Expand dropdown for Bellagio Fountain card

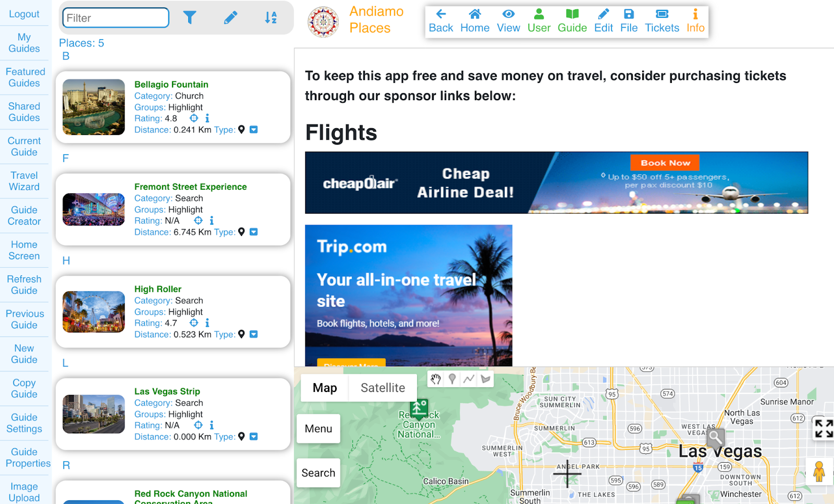[254, 129]
